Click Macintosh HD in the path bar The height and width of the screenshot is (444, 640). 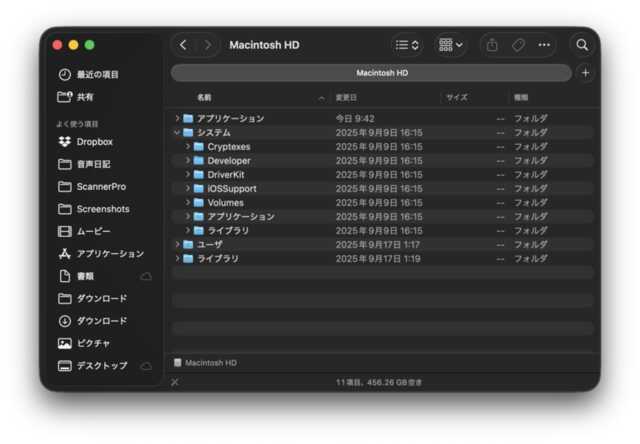point(206,363)
